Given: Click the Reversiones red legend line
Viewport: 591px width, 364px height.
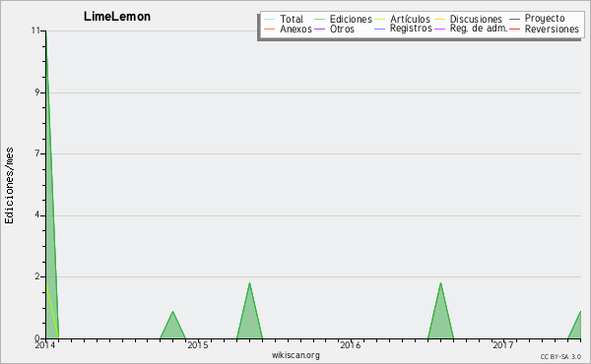Looking at the screenshot, I should tap(514, 30).
